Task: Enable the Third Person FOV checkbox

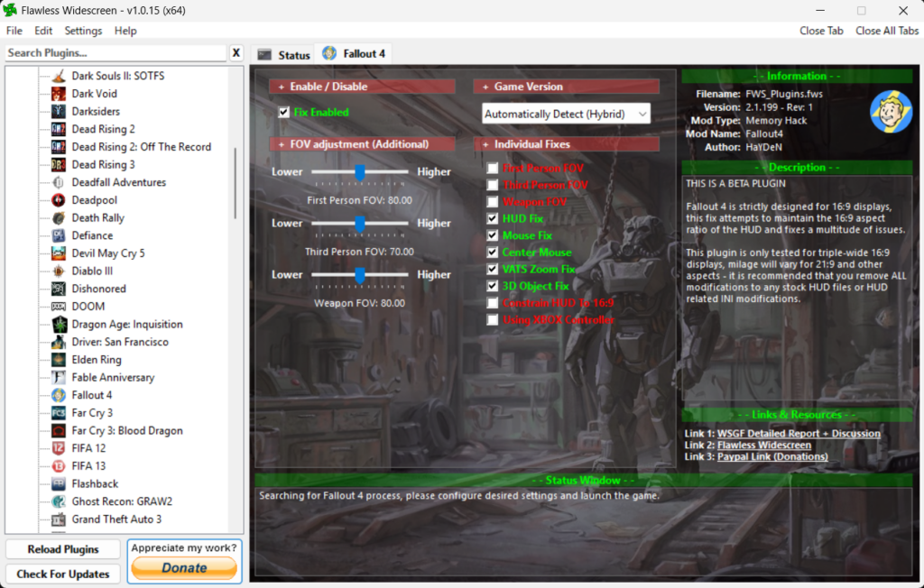Action: point(493,185)
